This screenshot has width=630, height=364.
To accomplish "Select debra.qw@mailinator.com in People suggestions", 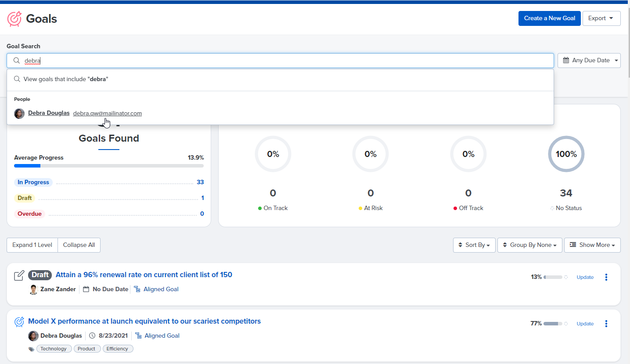I will click(x=108, y=113).
